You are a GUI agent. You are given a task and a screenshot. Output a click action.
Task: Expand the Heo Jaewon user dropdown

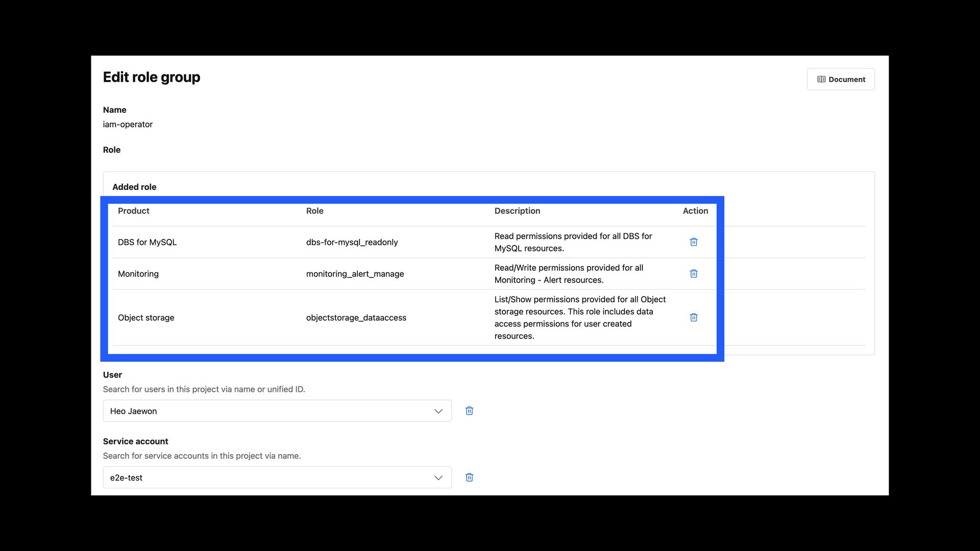tap(277, 411)
